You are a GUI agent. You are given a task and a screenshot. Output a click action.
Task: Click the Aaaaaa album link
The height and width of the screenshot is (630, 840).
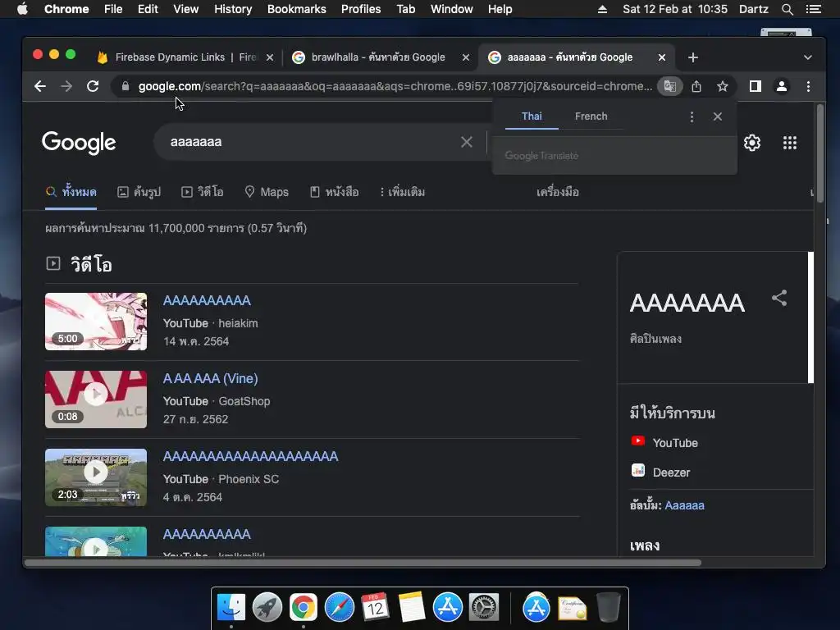685,505
